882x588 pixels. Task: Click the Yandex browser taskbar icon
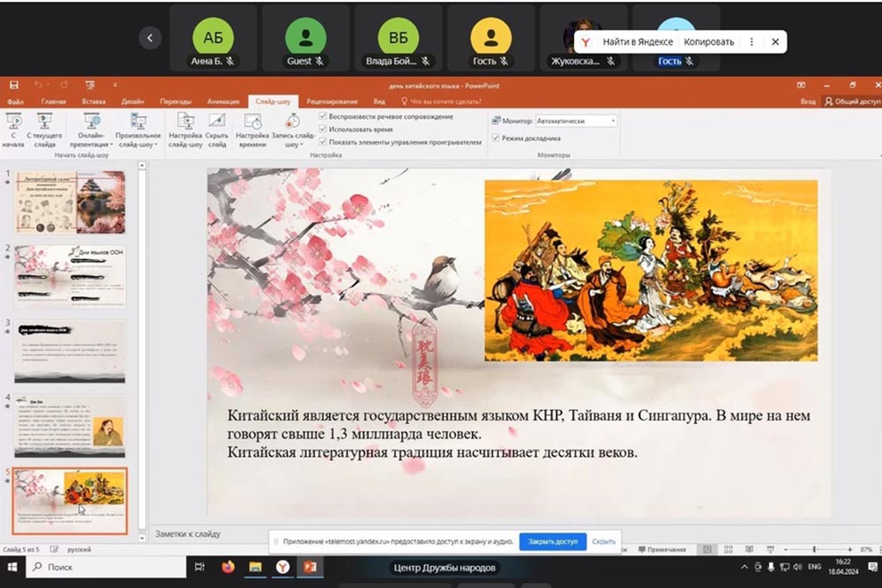click(282, 567)
